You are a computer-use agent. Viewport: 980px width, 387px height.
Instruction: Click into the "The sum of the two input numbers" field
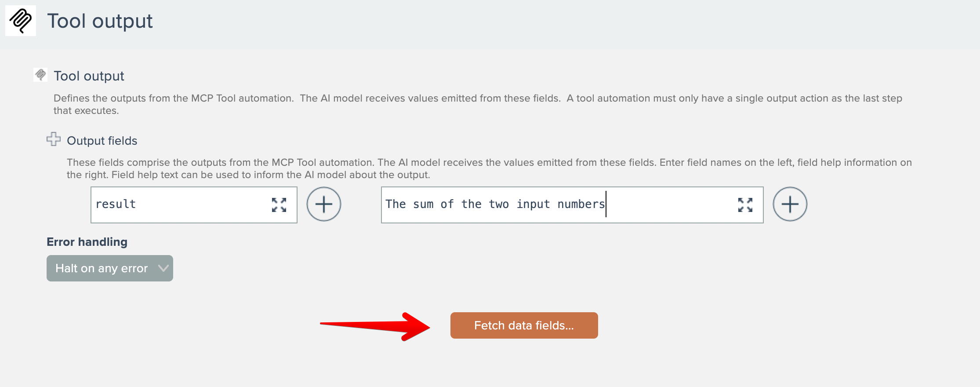coord(554,205)
